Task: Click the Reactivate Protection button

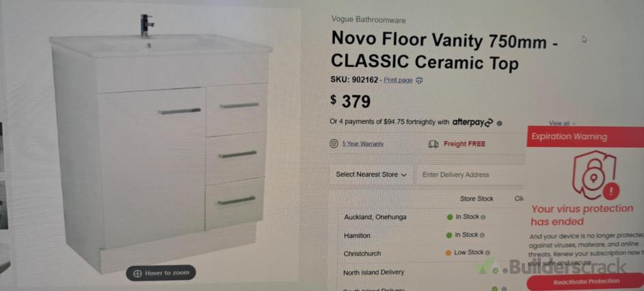Action: click(586, 281)
